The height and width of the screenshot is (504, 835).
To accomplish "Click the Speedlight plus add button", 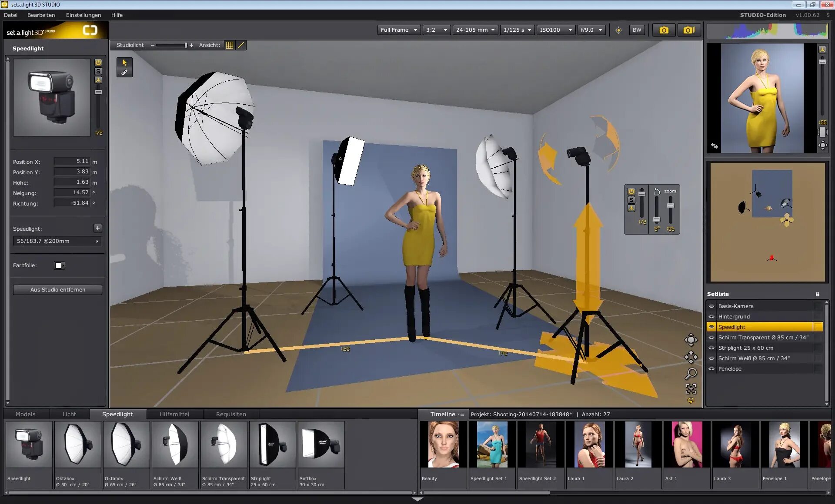I will pyautogui.click(x=98, y=228).
